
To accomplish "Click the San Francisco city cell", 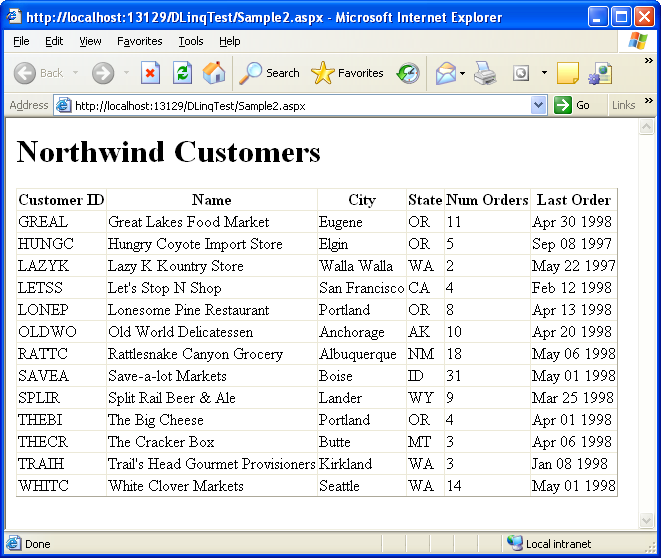I will click(x=362, y=288).
